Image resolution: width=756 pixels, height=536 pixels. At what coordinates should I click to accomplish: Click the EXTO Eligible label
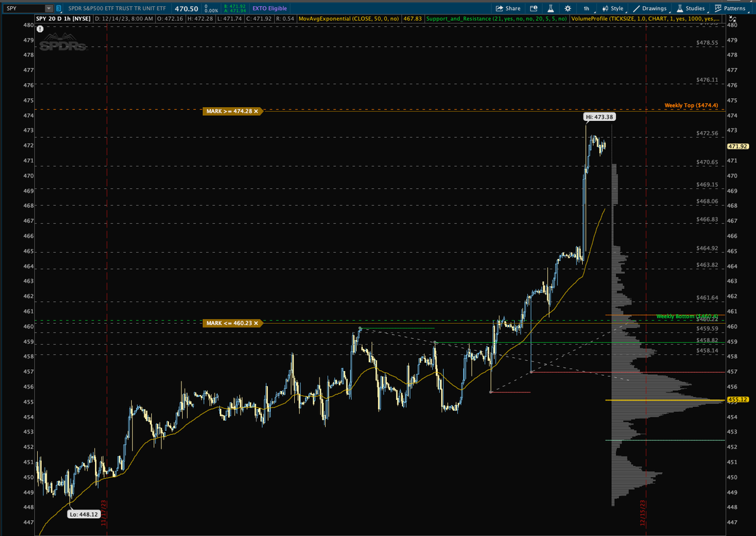coord(268,8)
